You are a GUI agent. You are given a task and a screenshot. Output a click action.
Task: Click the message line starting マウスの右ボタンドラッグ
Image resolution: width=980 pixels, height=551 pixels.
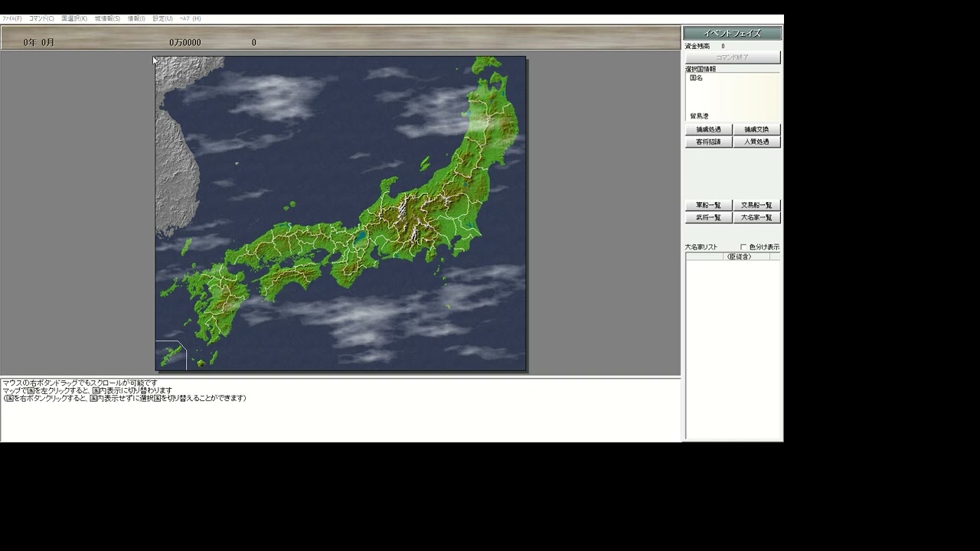click(x=80, y=383)
